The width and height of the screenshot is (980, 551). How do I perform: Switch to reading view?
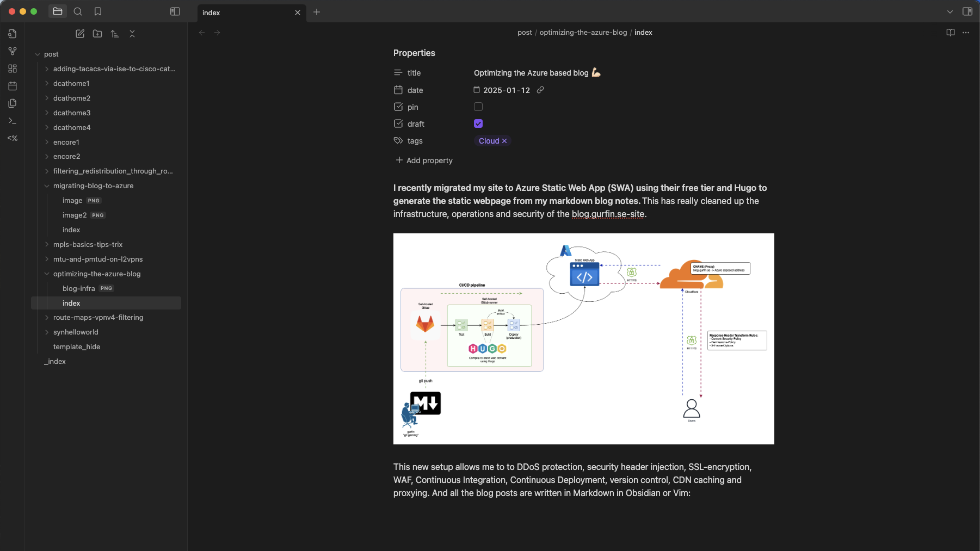(x=950, y=33)
